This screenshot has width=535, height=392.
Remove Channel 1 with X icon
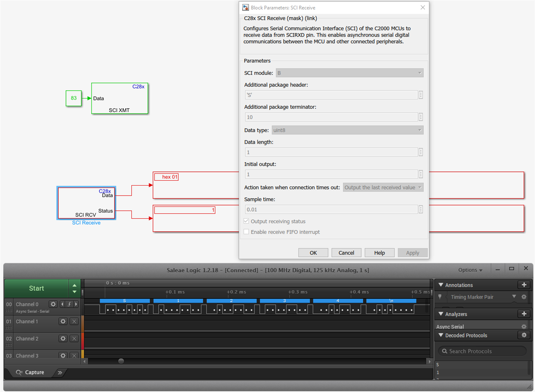tap(74, 322)
